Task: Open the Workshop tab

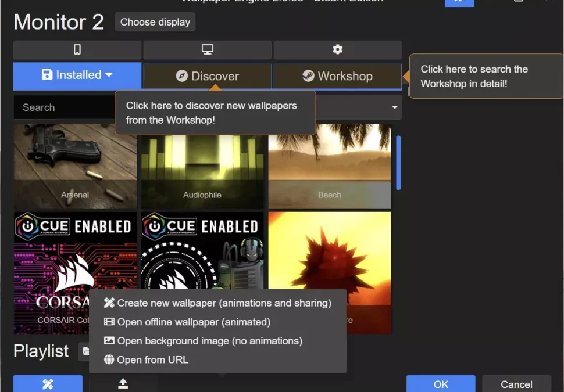Action: [x=337, y=76]
